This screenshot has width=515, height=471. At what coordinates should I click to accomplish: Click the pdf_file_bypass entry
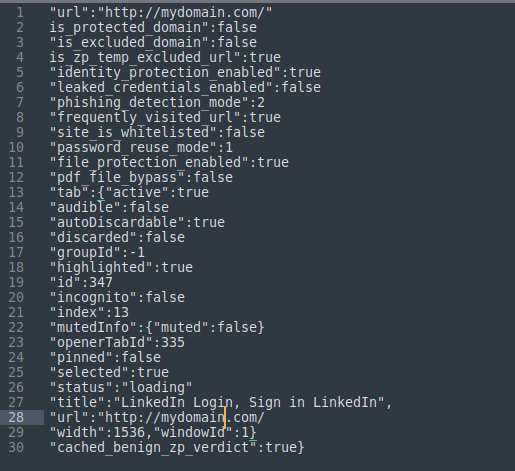(141, 177)
